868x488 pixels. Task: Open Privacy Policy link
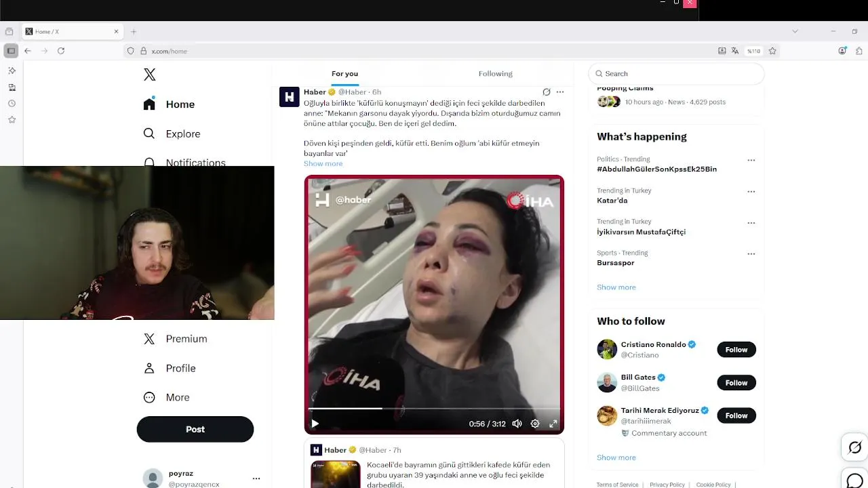coord(667,485)
